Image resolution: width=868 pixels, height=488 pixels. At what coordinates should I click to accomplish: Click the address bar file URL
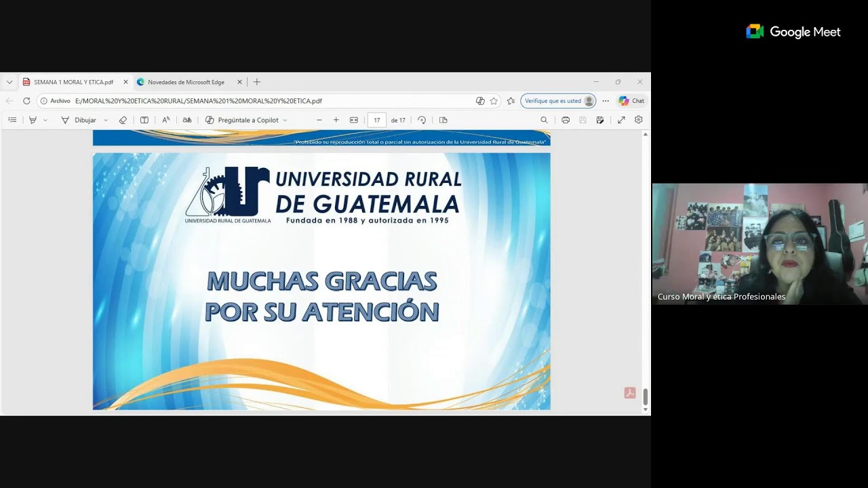click(x=199, y=101)
